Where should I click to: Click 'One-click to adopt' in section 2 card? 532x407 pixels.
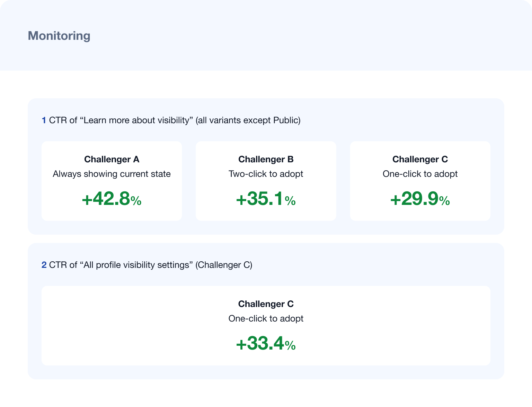[266, 318]
